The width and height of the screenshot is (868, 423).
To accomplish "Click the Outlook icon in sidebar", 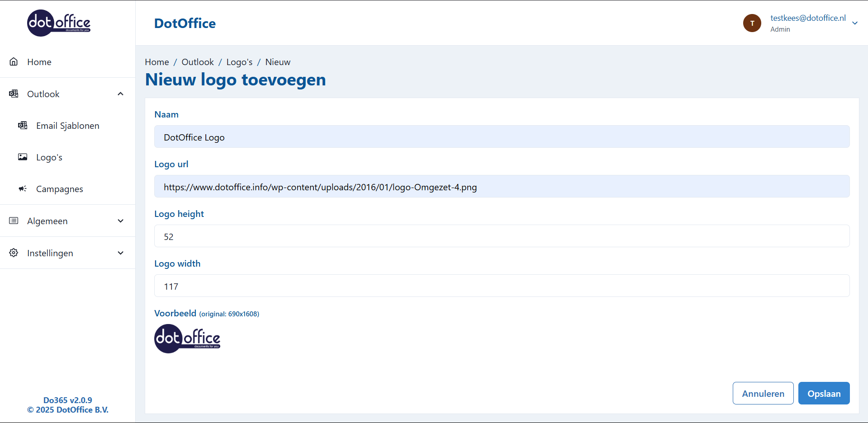I will 14,94.
